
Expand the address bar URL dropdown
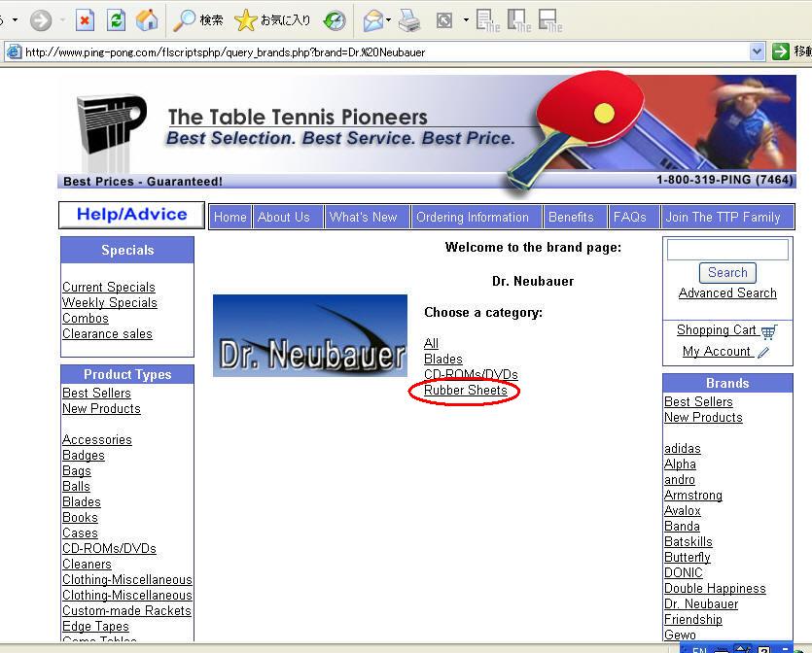tap(757, 52)
